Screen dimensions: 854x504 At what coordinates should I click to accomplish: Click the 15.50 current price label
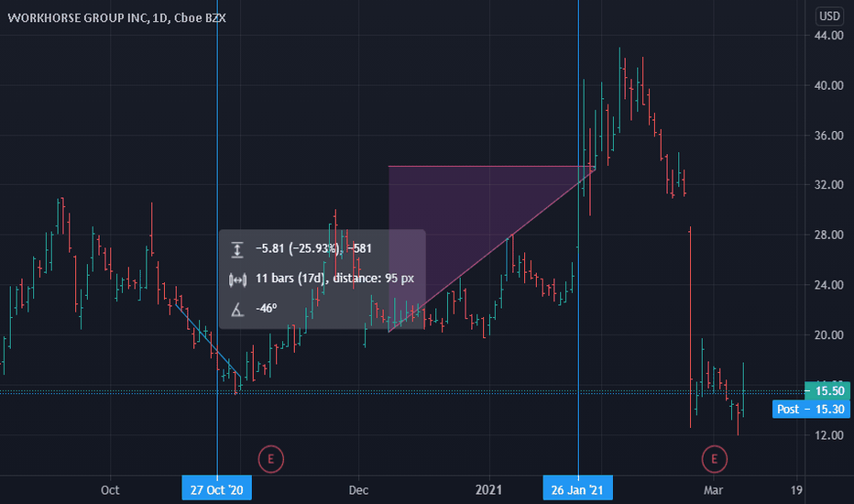coord(827,390)
